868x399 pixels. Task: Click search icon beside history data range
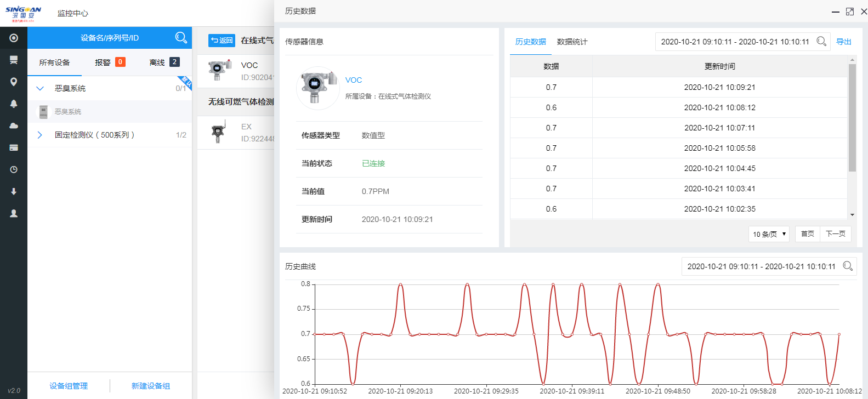pyautogui.click(x=821, y=42)
